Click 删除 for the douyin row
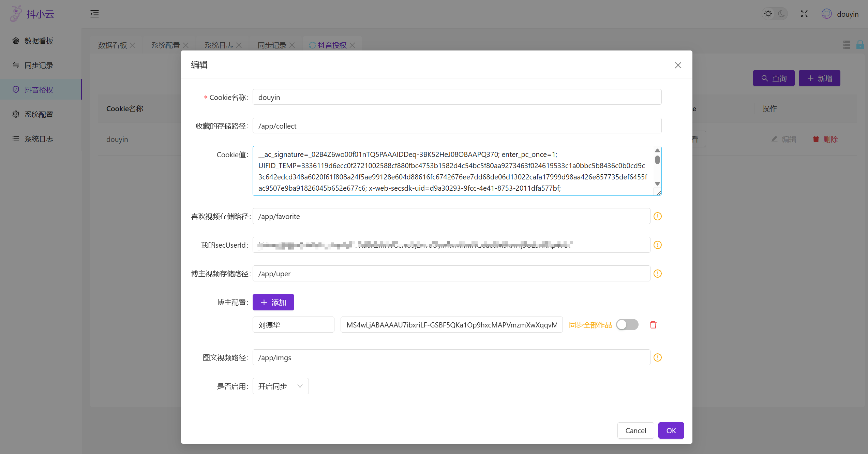Image resolution: width=868 pixels, height=454 pixels. pyautogui.click(x=825, y=139)
